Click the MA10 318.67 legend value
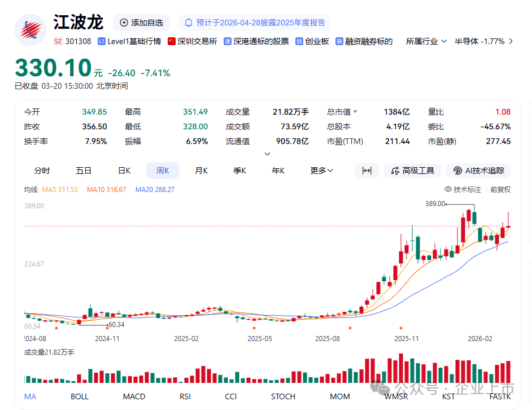 pyautogui.click(x=107, y=189)
